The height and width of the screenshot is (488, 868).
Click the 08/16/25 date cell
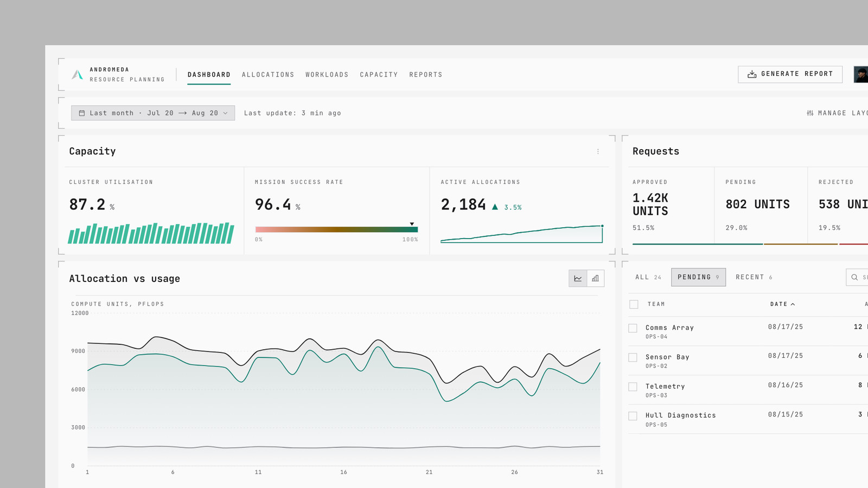[x=786, y=385]
